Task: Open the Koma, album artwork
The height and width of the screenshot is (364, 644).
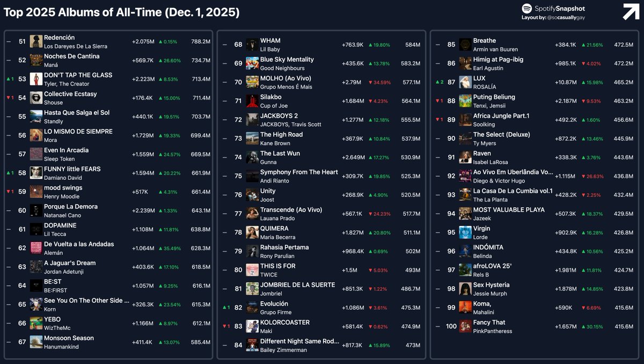Action: tap(465, 308)
